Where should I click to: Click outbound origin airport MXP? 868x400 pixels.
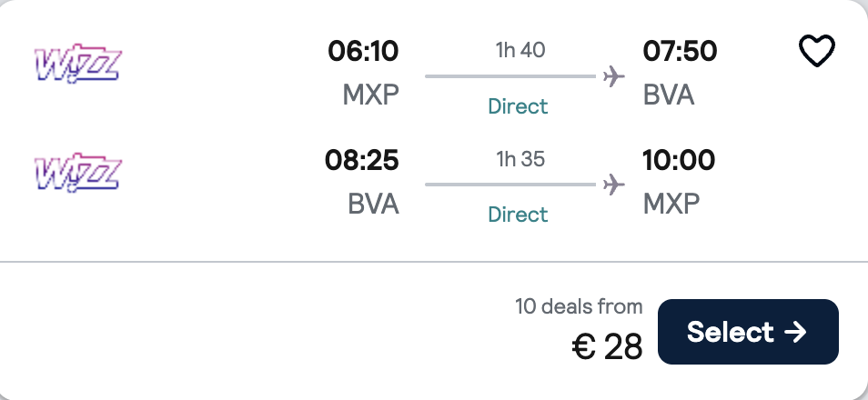point(370,95)
